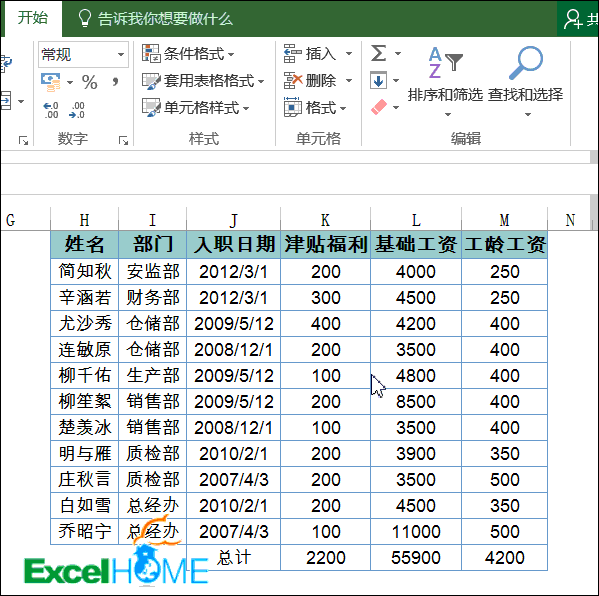The width and height of the screenshot is (599, 596).
Task: Click the 基础工资 header cell
Action: [x=416, y=245]
